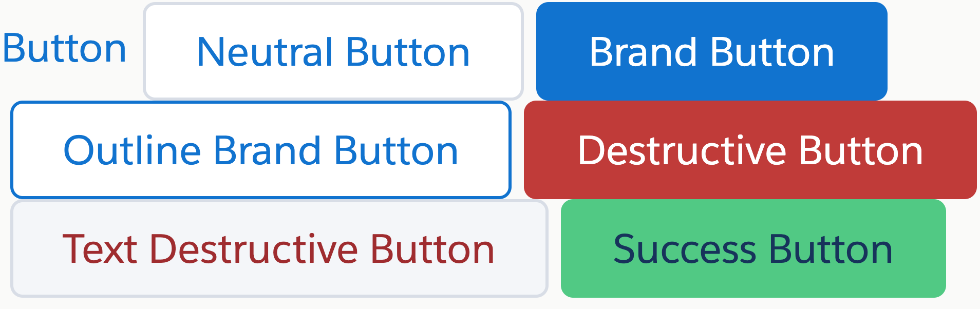The image size is (980, 309).
Task: Activate the borderless base Button label
Action: point(65,49)
